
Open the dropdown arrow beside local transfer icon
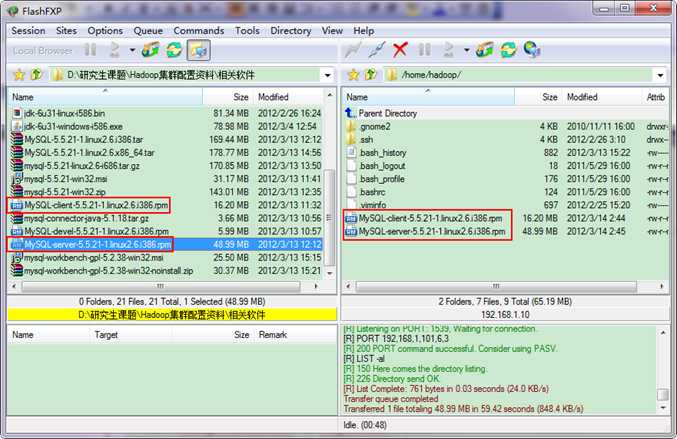(x=132, y=51)
